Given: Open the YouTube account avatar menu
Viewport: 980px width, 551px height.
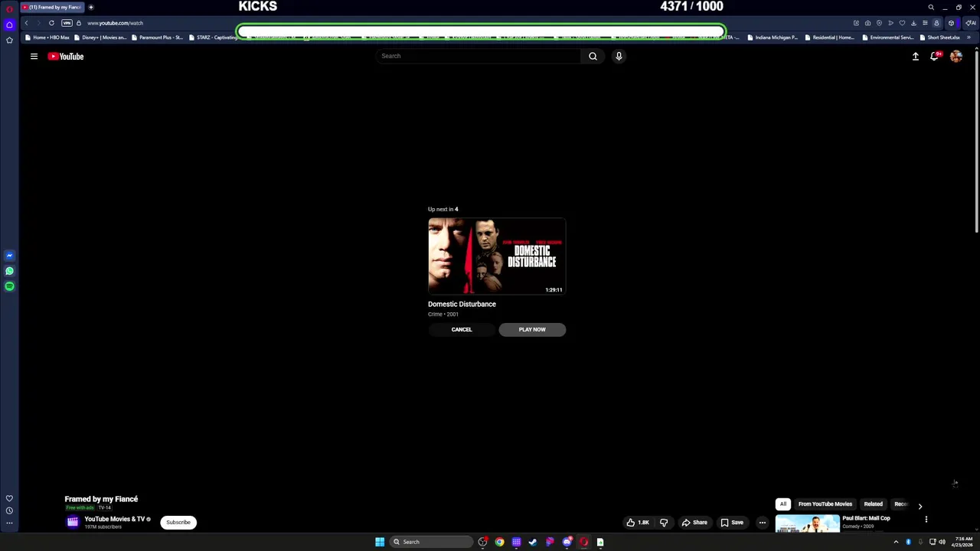Looking at the screenshot, I should (x=956, y=56).
